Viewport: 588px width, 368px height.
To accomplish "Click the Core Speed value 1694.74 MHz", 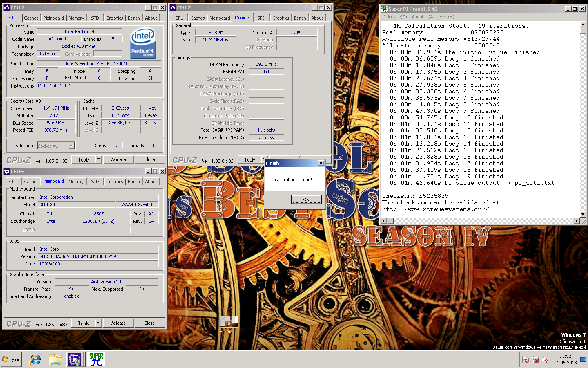I will coord(56,108).
